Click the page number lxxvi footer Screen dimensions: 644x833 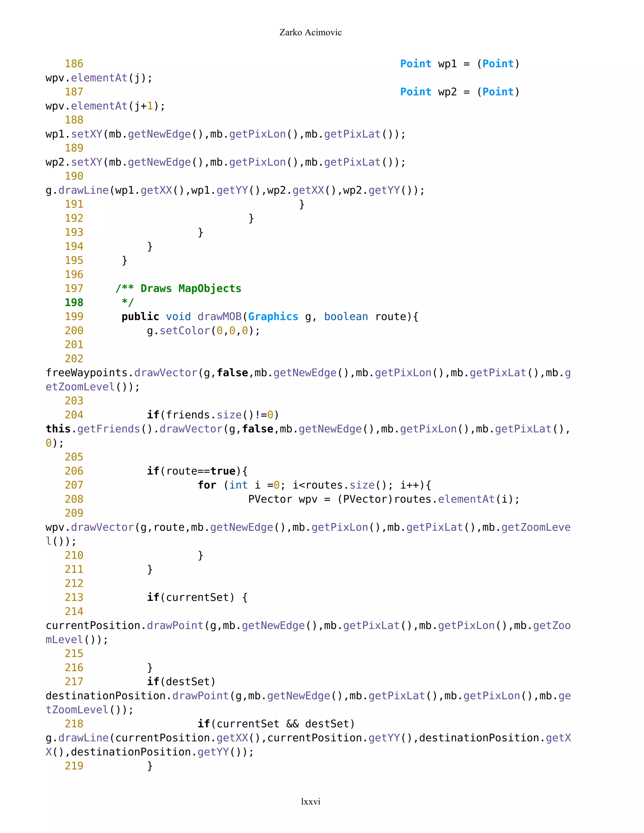click(310, 801)
